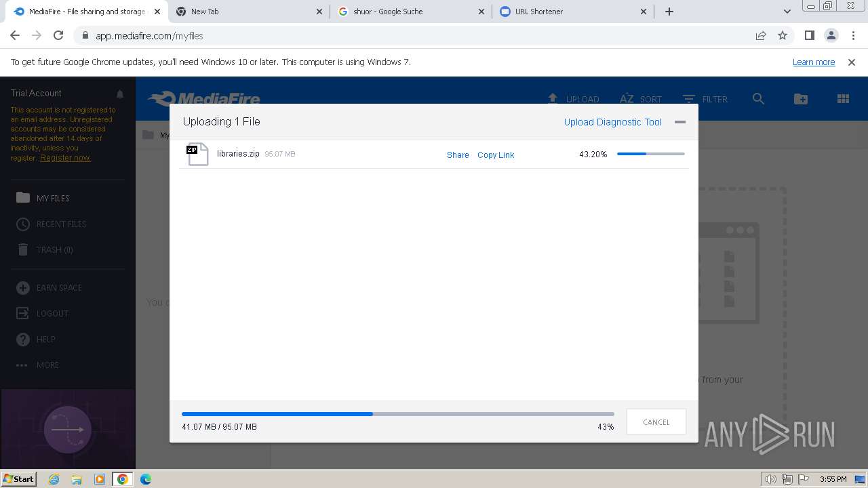Screen dimensions: 868x488
Task: Click the 41.07 MB / 95.07 MB status text
Action: (219, 427)
